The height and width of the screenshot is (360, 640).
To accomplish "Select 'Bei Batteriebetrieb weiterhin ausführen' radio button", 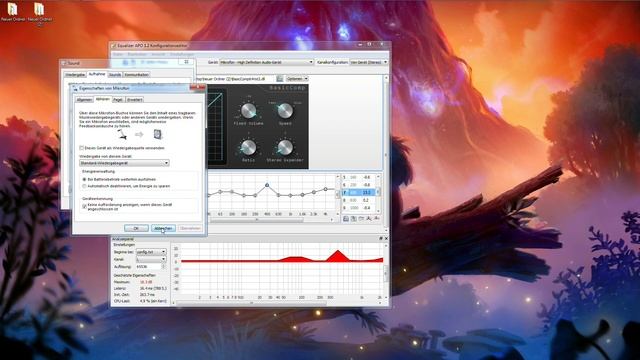I will click(84, 179).
